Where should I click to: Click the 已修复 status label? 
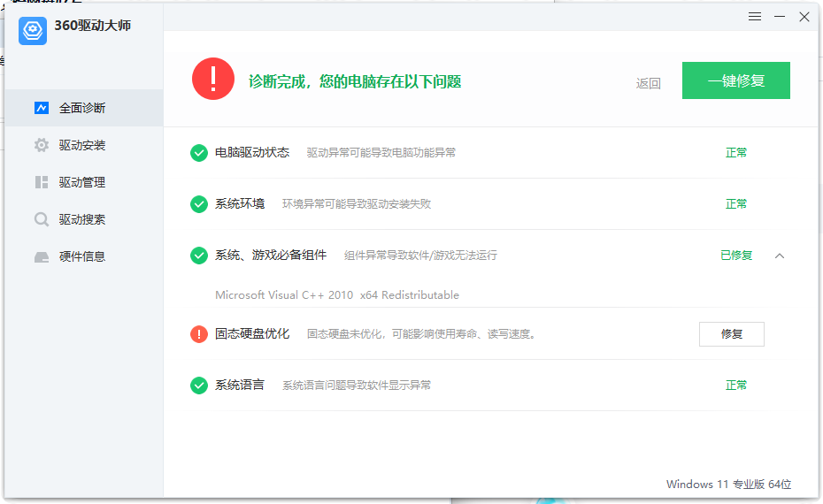pos(736,256)
